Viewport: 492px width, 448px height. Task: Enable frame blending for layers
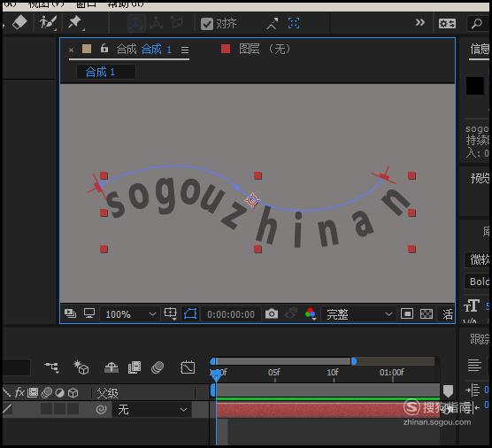pos(135,367)
